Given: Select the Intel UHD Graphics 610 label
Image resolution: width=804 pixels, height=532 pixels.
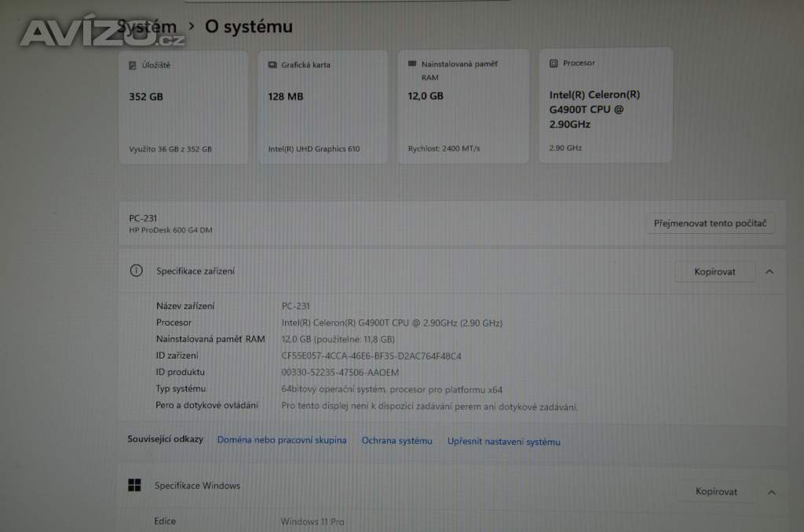Looking at the screenshot, I should pyautogui.click(x=313, y=148).
